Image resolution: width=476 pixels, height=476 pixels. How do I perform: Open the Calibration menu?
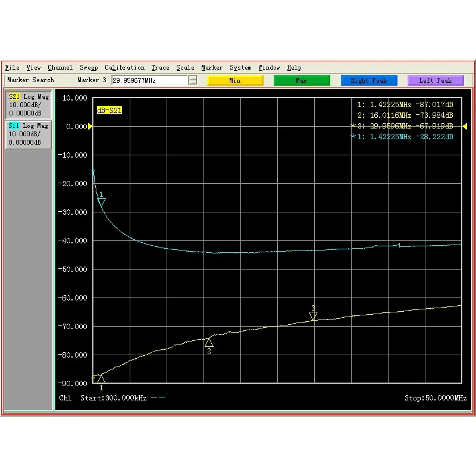[125, 67]
